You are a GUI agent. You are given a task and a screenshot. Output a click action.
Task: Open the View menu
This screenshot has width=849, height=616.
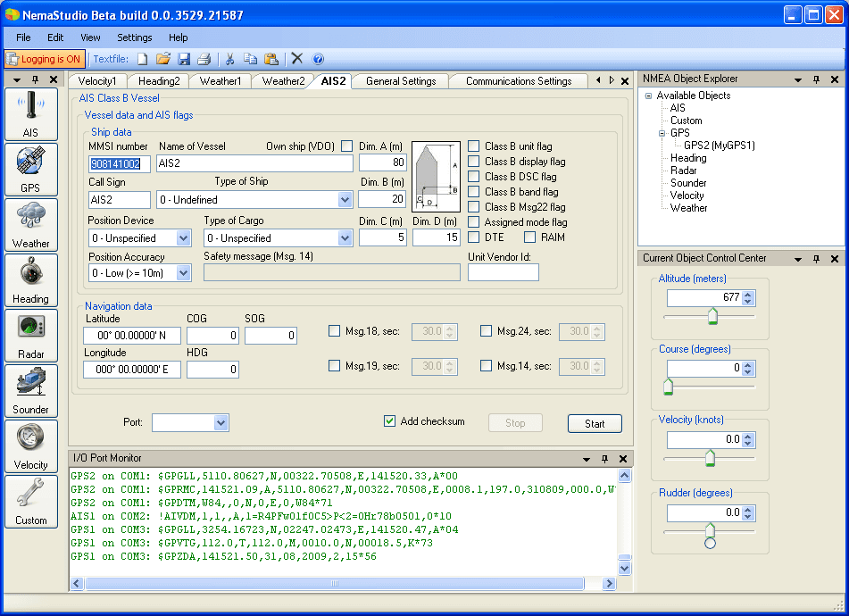tap(90, 37)
